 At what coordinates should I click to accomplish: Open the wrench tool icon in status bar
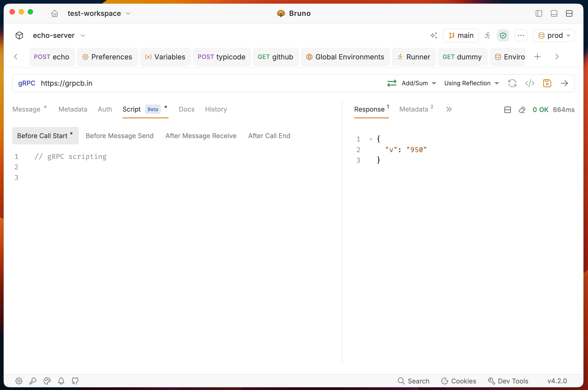[33, 381]
